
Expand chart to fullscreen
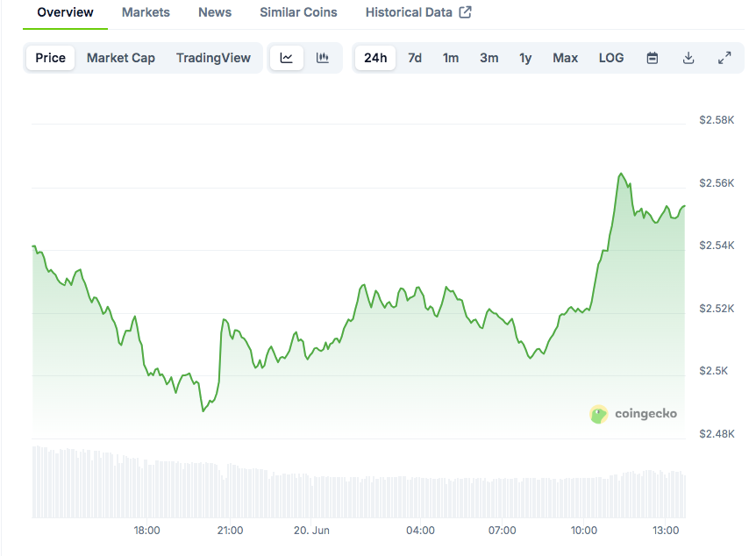[724, 58]
